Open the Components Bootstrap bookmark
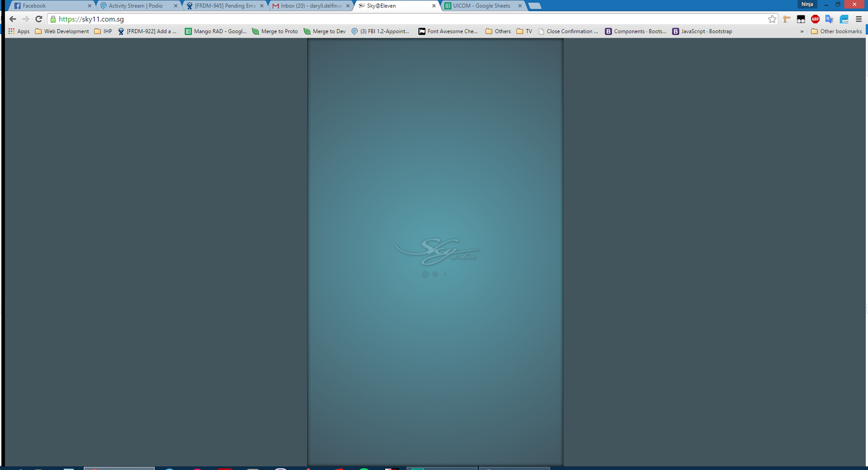This screenshot has width=868, height=470. pos(635,31)
